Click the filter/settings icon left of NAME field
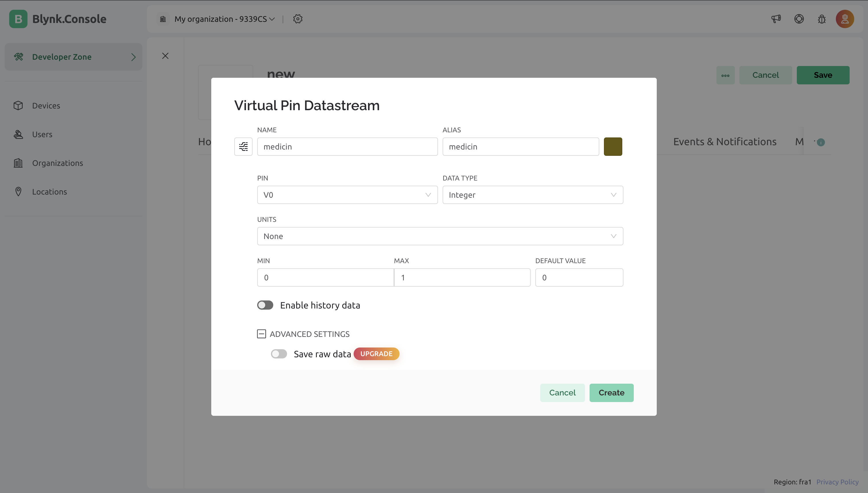The height and width of the screenshot is (493, 868). click(x=243, y=147)
